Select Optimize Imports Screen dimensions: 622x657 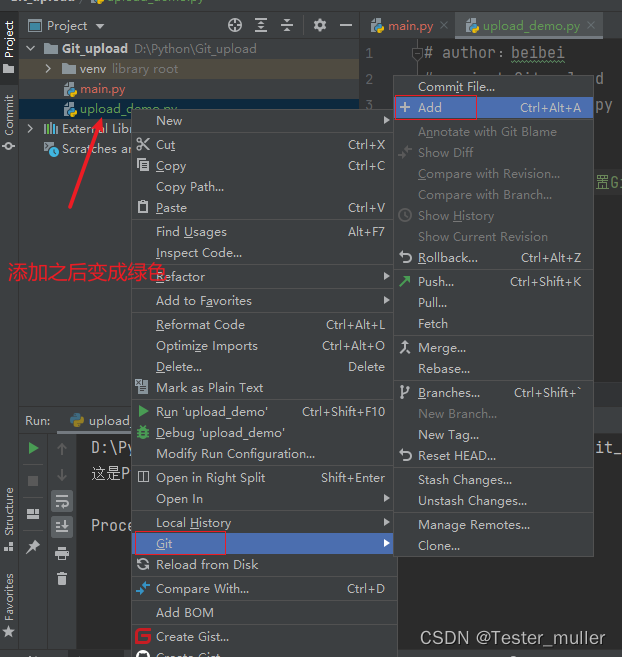pyautogui.click(x=262, y=346)
